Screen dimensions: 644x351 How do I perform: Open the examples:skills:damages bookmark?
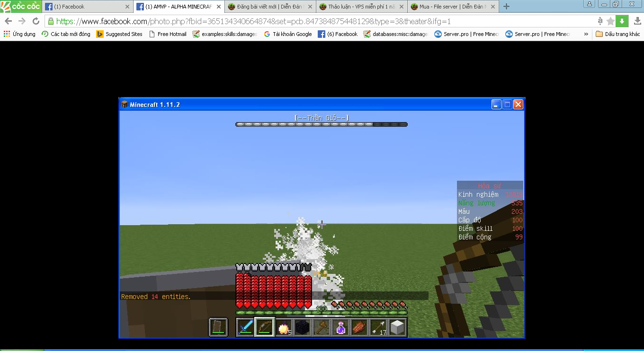point(225,34)
